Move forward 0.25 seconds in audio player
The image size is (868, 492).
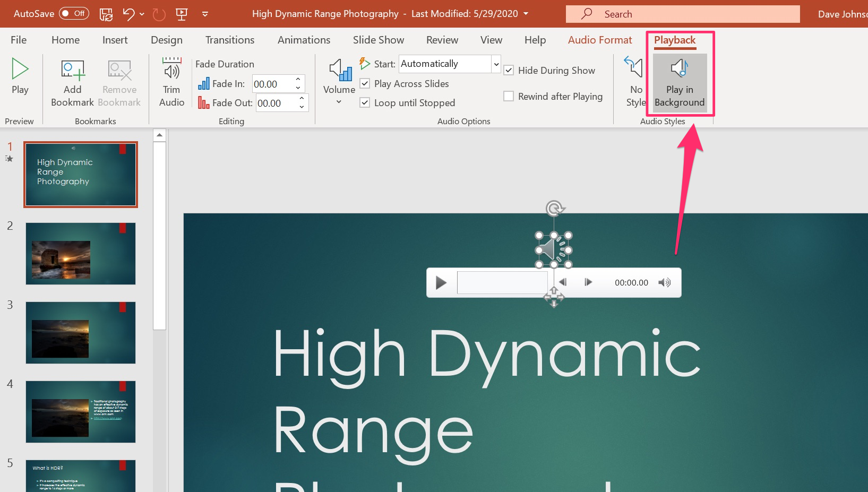click(588, 282)
